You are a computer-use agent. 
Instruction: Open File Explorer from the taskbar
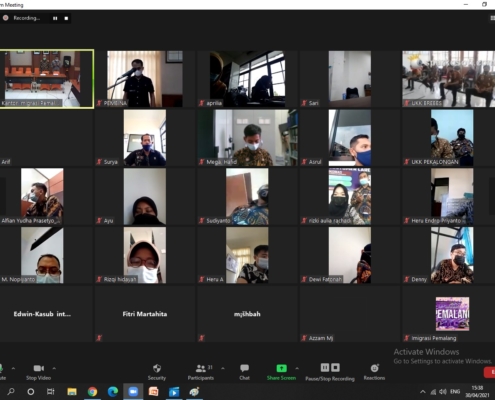pos(72,392)
